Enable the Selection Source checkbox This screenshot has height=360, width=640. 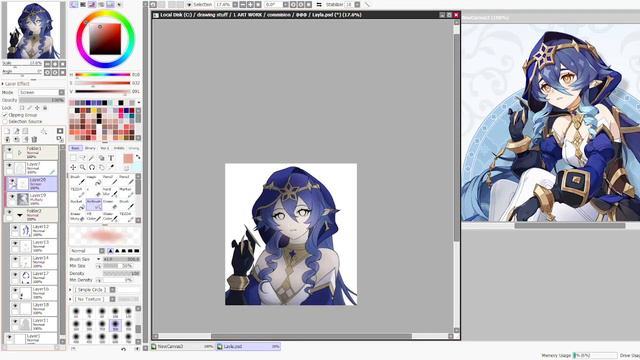pyautogui.click(x=5, y=122)
